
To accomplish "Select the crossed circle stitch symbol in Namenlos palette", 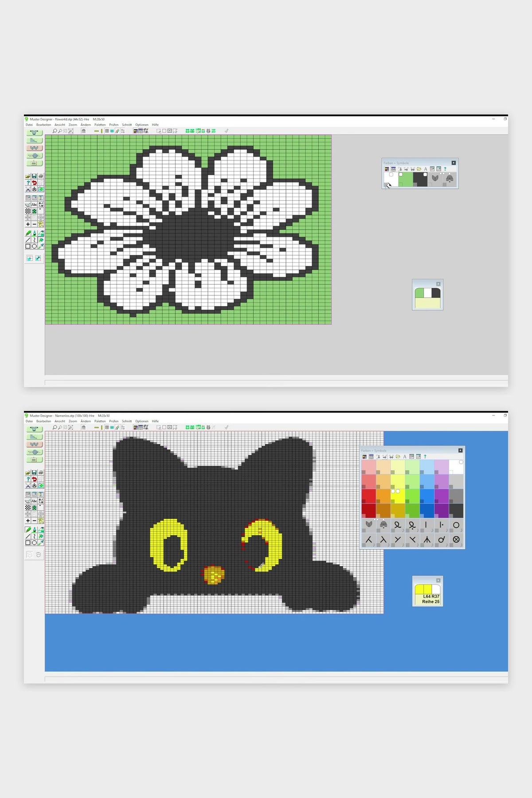I will (456, 540).
